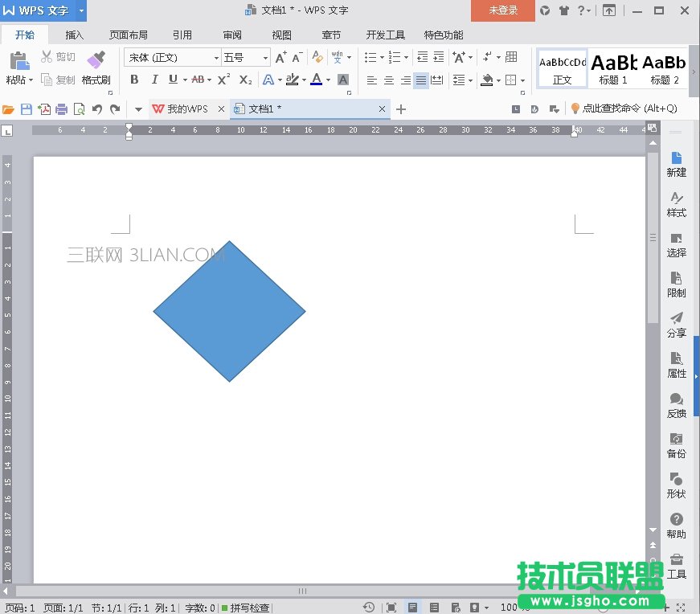700x614 pixels.
Task: Click the print icon in quick toolbar
Action: click(x=62, y=109)
